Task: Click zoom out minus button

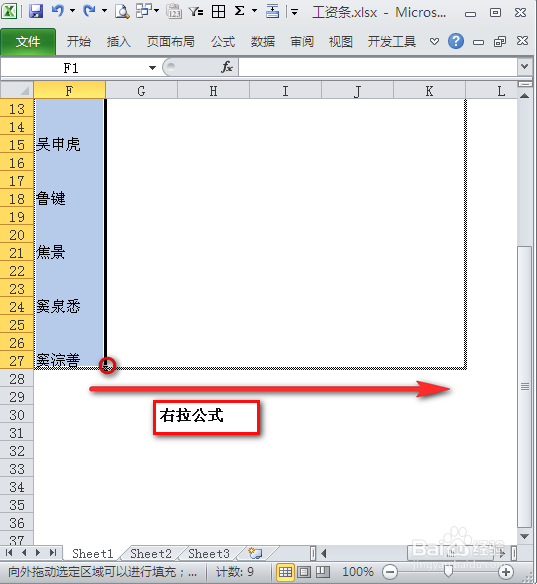Action: click(390, 572)
